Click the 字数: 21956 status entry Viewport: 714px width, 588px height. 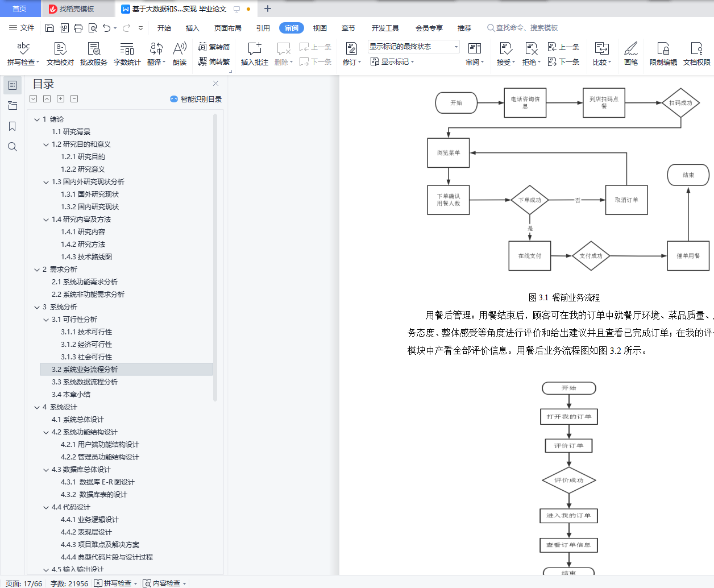pyautogui.click(x=69, y=583)
